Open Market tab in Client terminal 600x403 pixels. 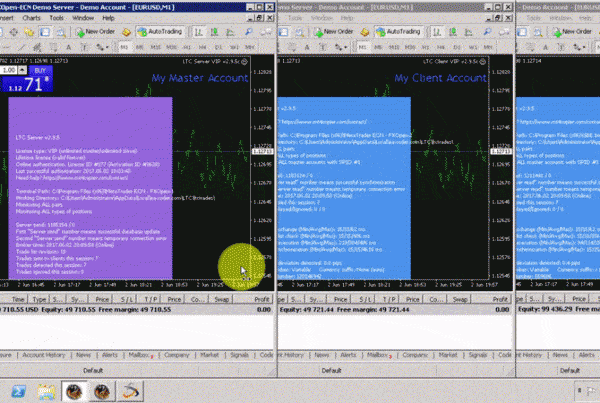(x=448, y=355)
